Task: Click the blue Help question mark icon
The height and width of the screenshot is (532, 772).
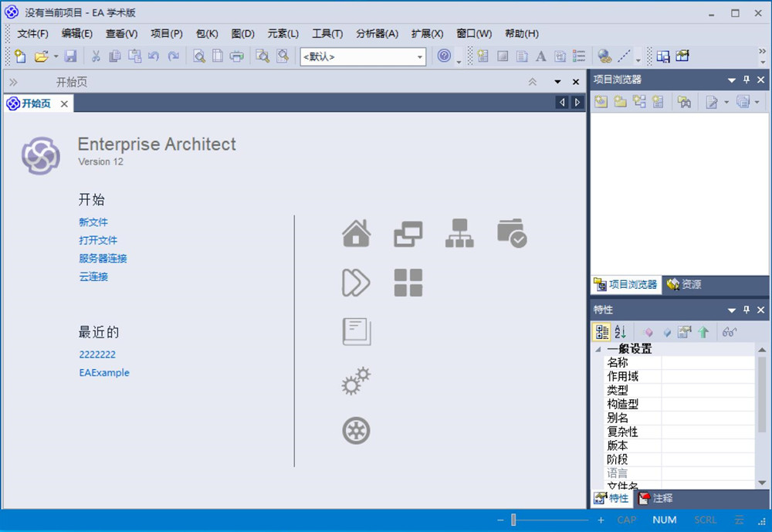Action: click(x=444, y=56)
